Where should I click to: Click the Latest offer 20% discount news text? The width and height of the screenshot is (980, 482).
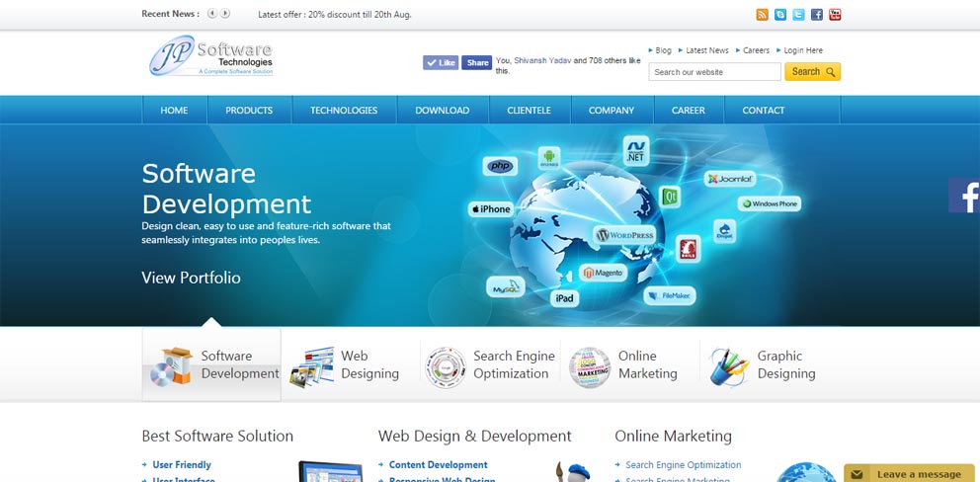coord(334,15)
